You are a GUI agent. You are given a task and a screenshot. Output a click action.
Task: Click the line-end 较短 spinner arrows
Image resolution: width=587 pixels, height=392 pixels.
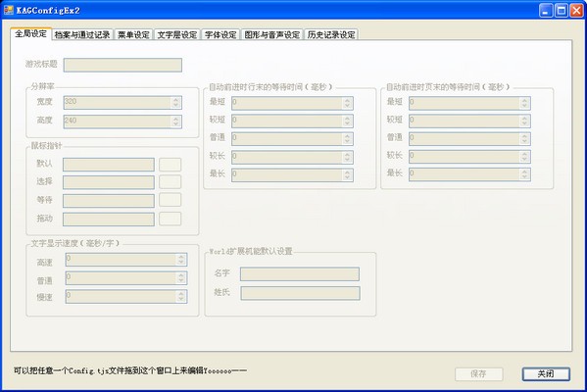pyautogui.click(x=348, y=121)
